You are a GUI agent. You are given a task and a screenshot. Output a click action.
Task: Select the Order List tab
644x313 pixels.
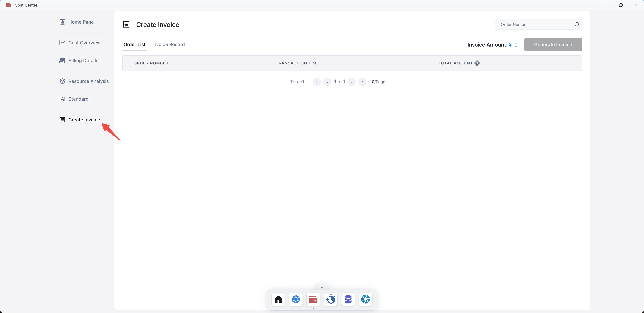pyautogui.click(x=134, y=44)
